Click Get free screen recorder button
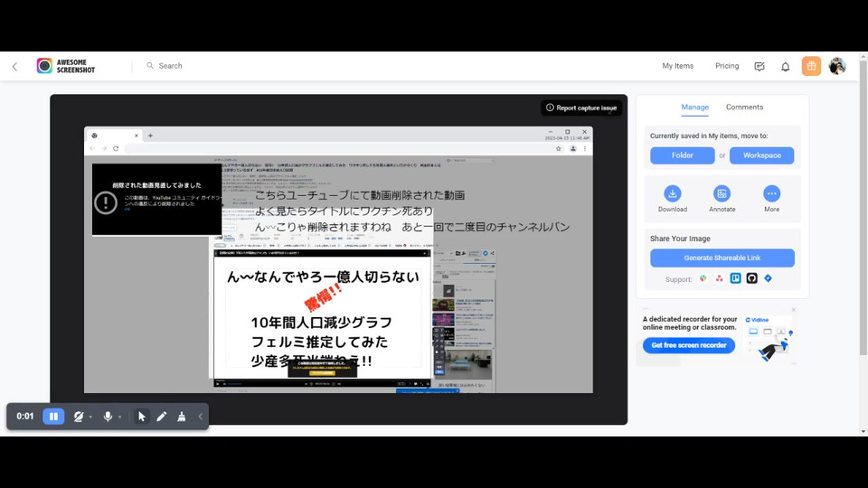Image resolution: width=868 pixels, height=488 pixels. coord(689,345)
